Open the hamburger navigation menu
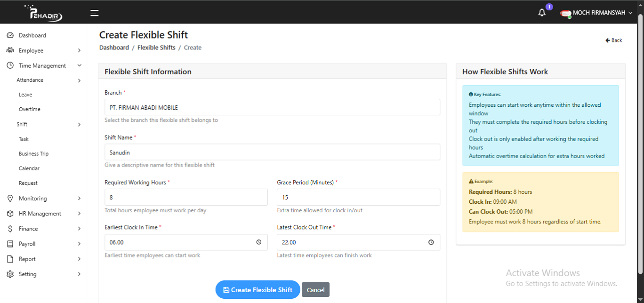The width and height of the screenshot is (644, 303). click(x=94, y=13)
